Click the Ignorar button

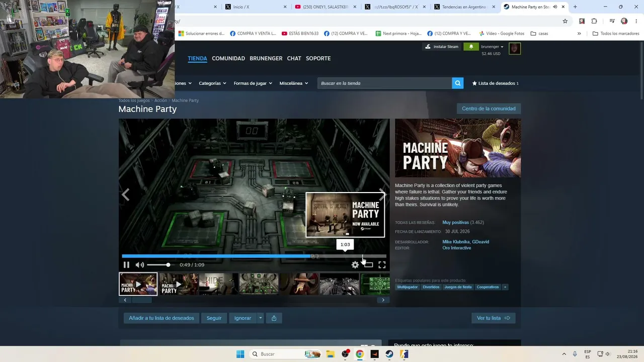tap(243, 318)
